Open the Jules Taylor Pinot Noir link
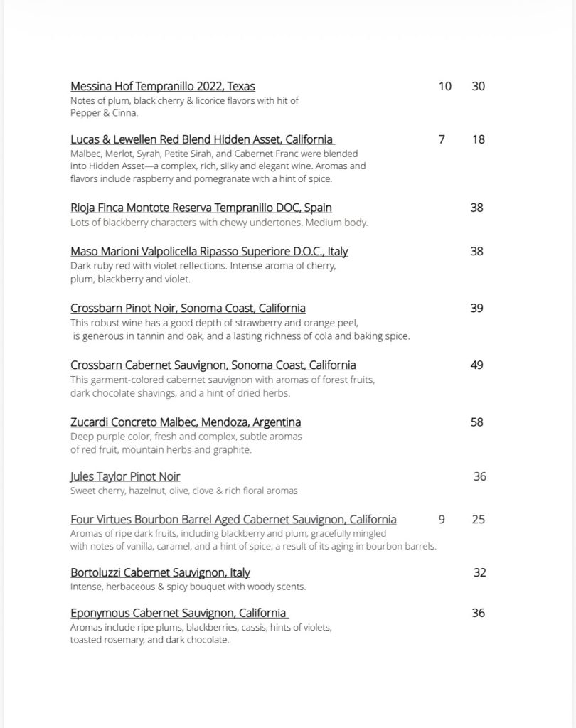Image resolution: width=576 pixels, height=728 pixels. coord(125,476)
